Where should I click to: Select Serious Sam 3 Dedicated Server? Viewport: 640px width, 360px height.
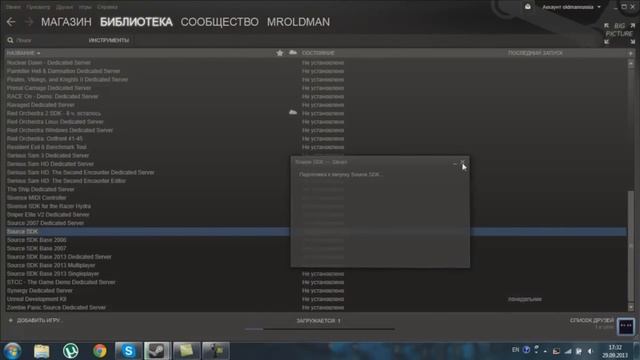(x=48, y=156)
